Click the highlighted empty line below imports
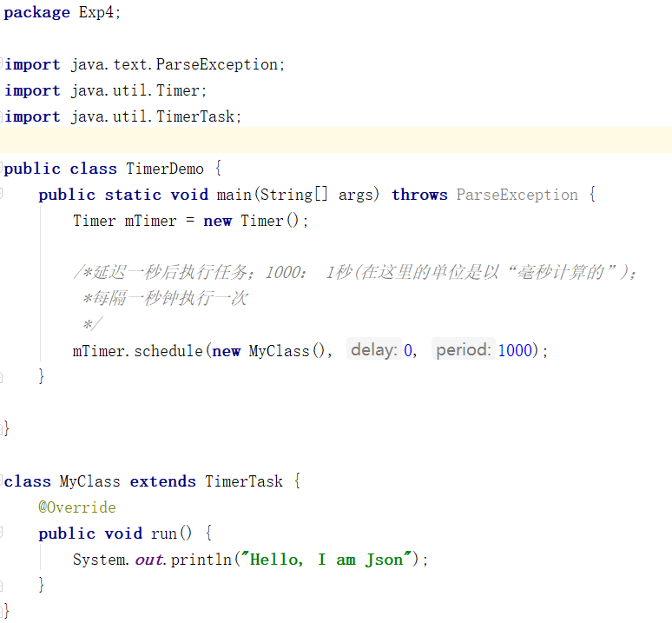The image size is (672, 623). coord(336,140)
